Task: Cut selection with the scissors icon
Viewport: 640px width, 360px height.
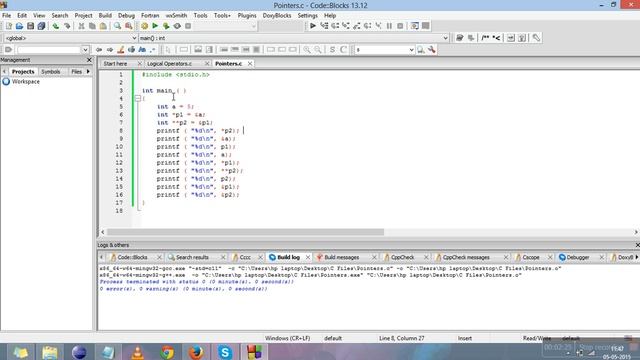Action: tap(81, 26)
